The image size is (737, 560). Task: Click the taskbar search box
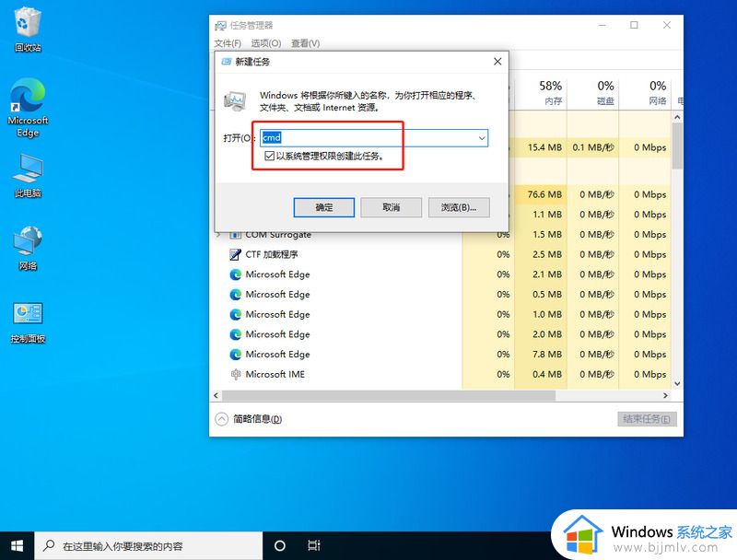click(148, 545)
